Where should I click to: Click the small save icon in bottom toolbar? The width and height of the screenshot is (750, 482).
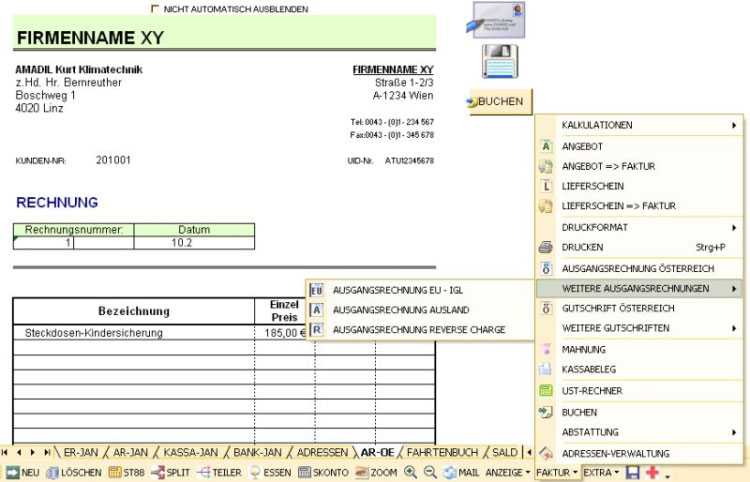[x=633, y=472]
